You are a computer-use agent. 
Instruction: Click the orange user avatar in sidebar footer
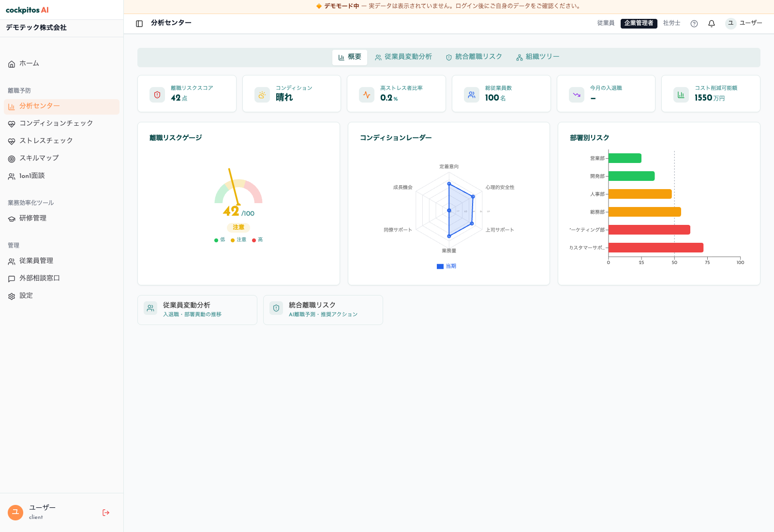[x=15, y=513]
